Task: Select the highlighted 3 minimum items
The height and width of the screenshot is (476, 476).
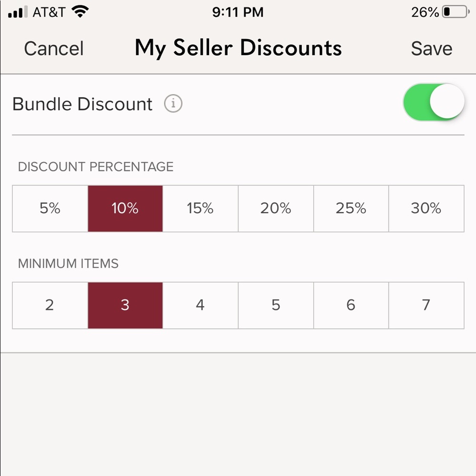Action: 125,305
